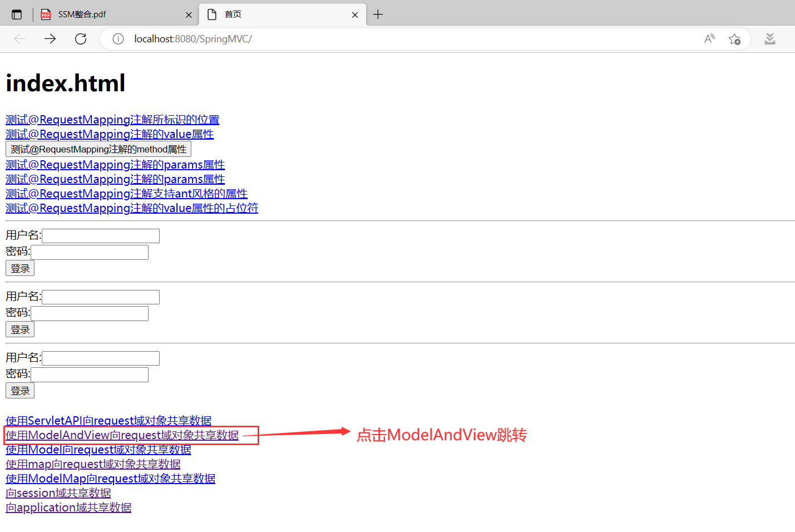Viewport: 795px width, 532px height.
Task: Open link 测试@RequestMapping注解所标识的位置
Action: point(112,120)
